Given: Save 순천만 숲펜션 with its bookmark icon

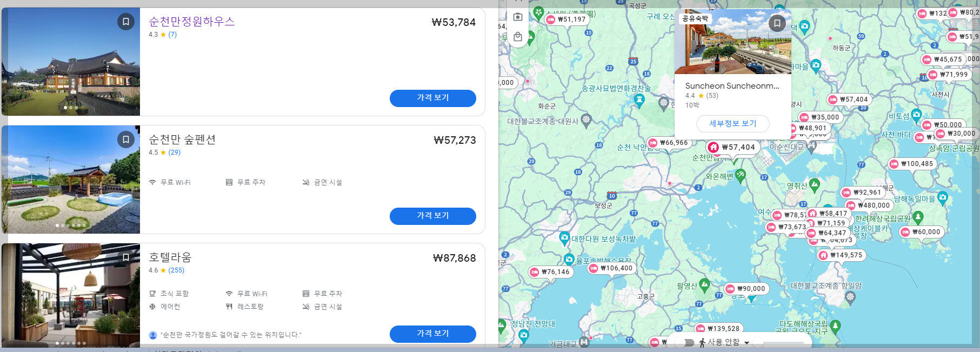Looking at the screenshot, I should click(x=126, y=140).
